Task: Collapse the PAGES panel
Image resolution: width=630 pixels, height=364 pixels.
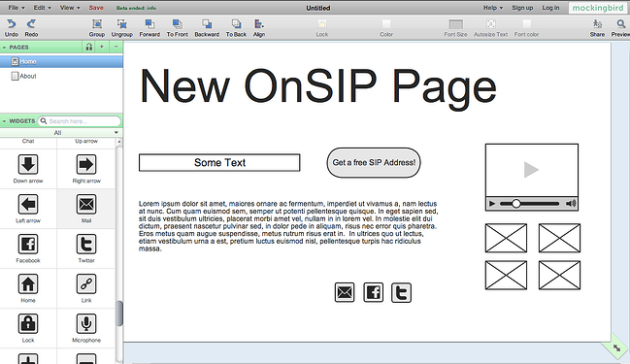Action: [x=5, y=48]
